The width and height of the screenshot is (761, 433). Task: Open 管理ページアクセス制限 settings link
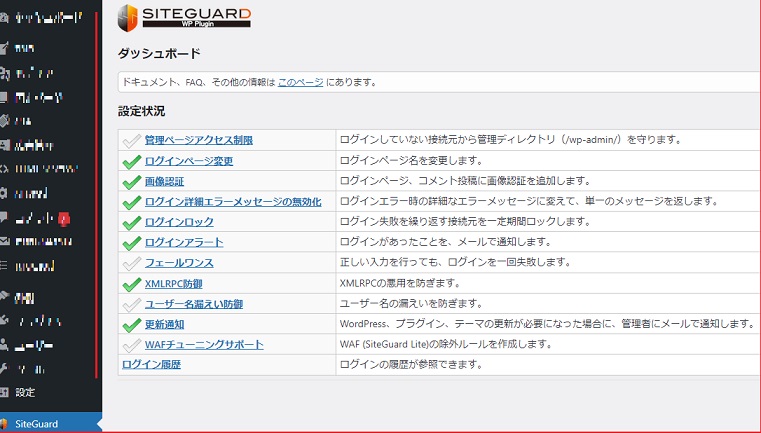coord(199,140)
